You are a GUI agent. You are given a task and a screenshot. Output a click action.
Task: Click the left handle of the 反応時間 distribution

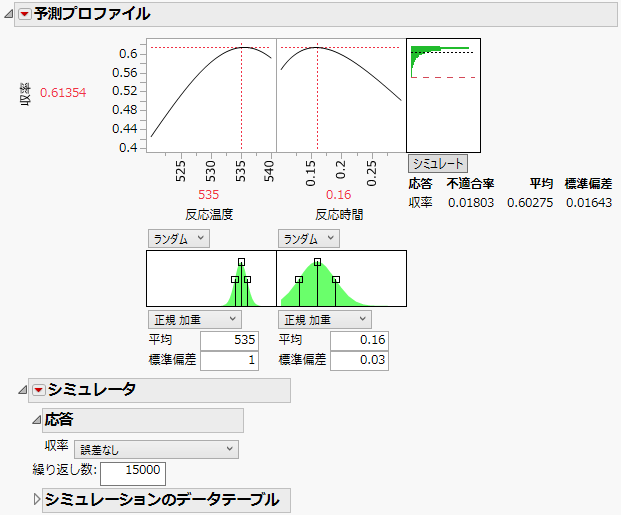pos(299,279)
